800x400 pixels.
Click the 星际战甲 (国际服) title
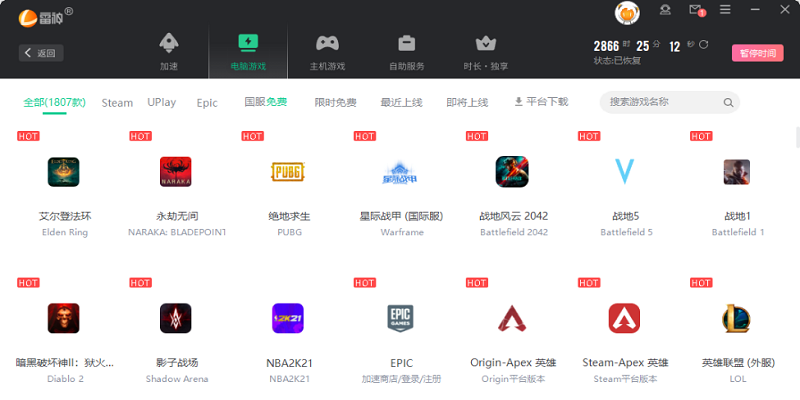[x=401, y=216]
